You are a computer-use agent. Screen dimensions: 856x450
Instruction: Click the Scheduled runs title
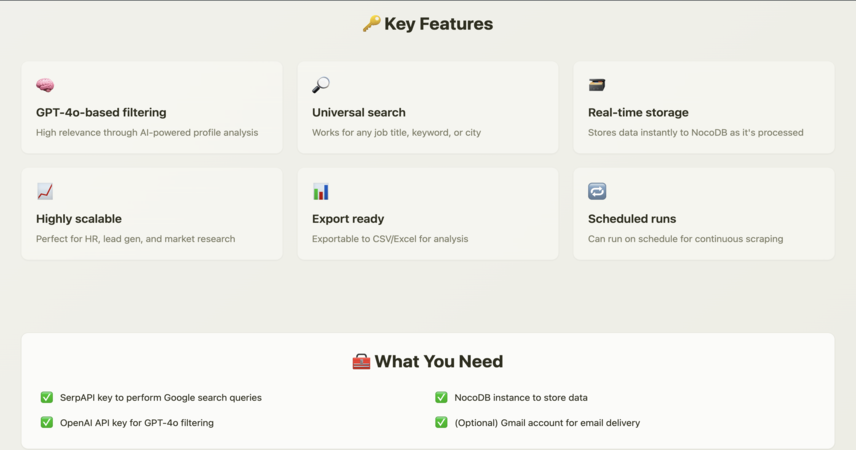[632, 219]
